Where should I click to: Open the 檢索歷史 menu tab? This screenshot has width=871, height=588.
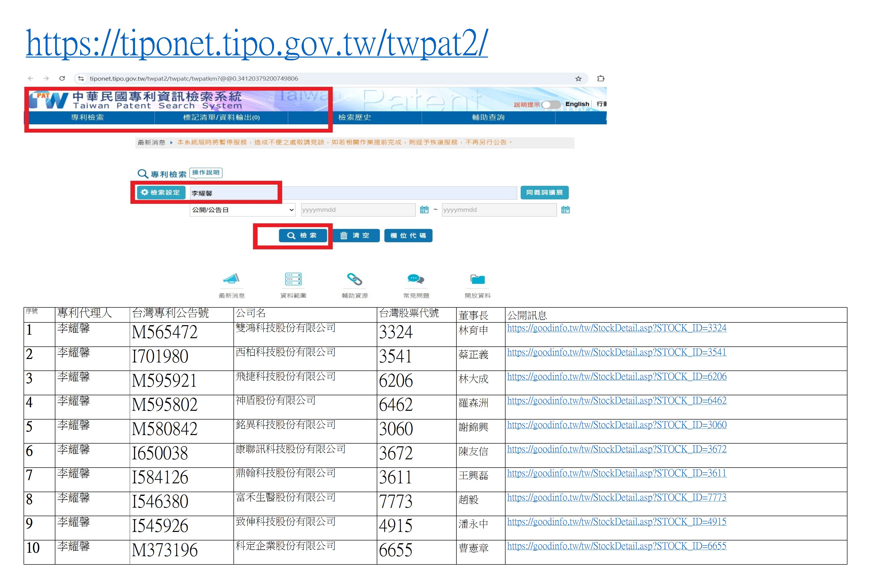point(354,118)
